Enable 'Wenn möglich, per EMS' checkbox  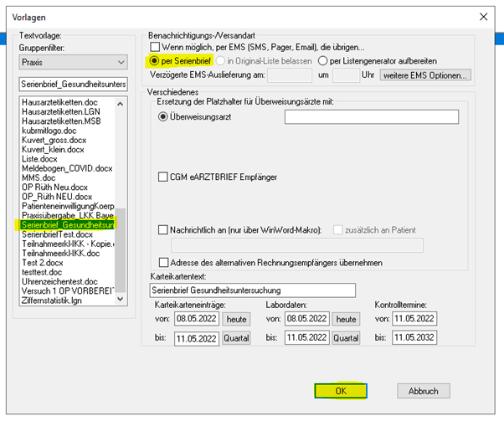point(155,47)
